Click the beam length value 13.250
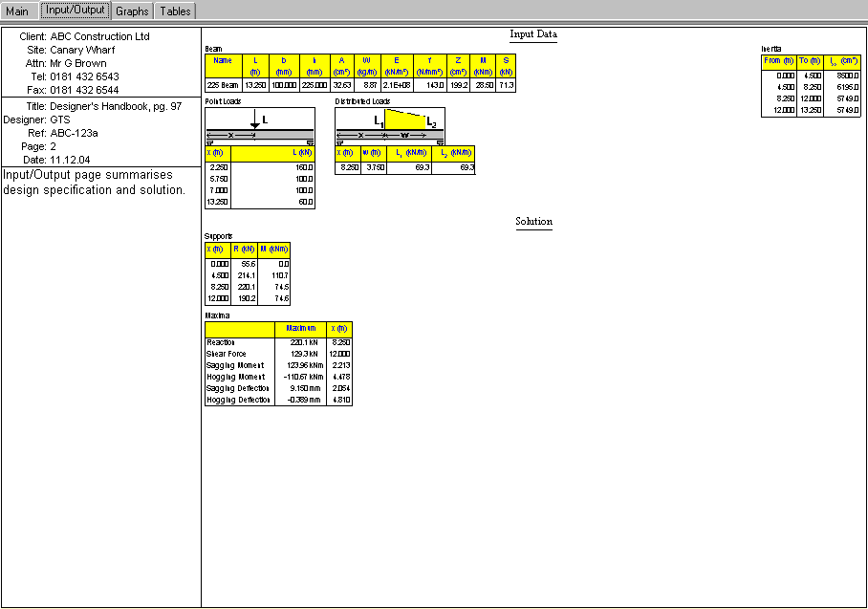 (255, 85)
